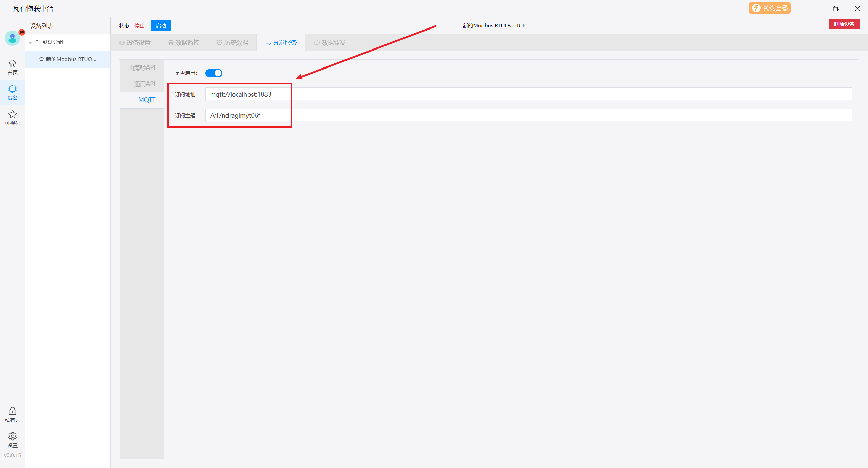Screen dimensions: 868x468
Task: Open the 私有云 lock icon
Action: pos(13,414)
